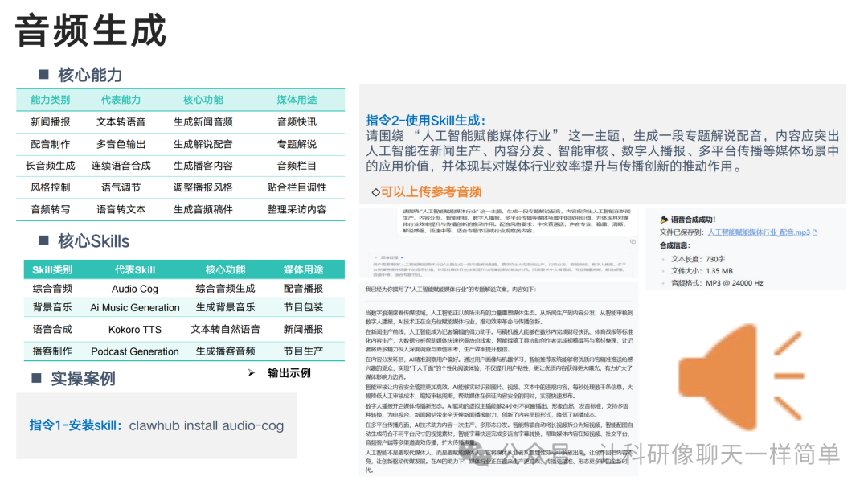Click the 播客制作 cell
The image size is (868, 489).
tap(52, 351)
